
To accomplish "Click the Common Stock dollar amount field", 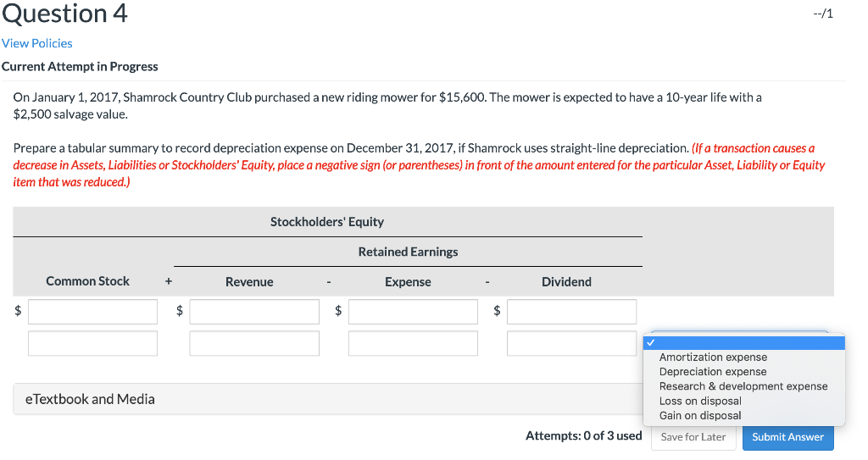I will tap(92, 312).
